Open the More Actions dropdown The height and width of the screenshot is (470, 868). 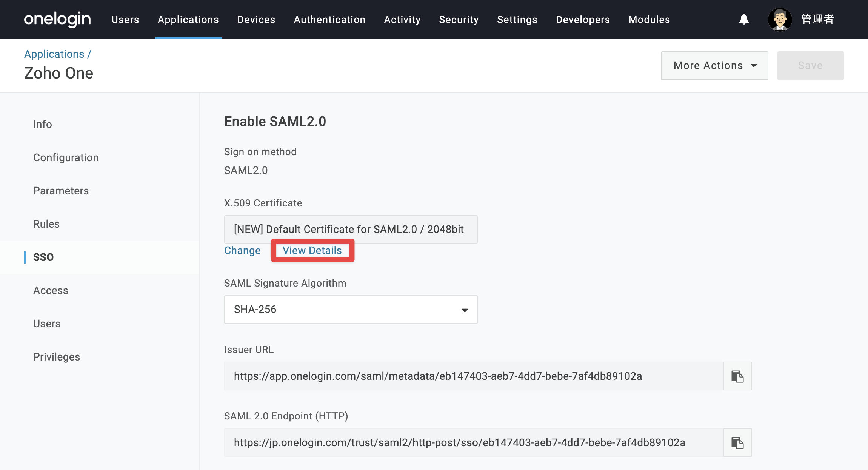click(714, 66)
